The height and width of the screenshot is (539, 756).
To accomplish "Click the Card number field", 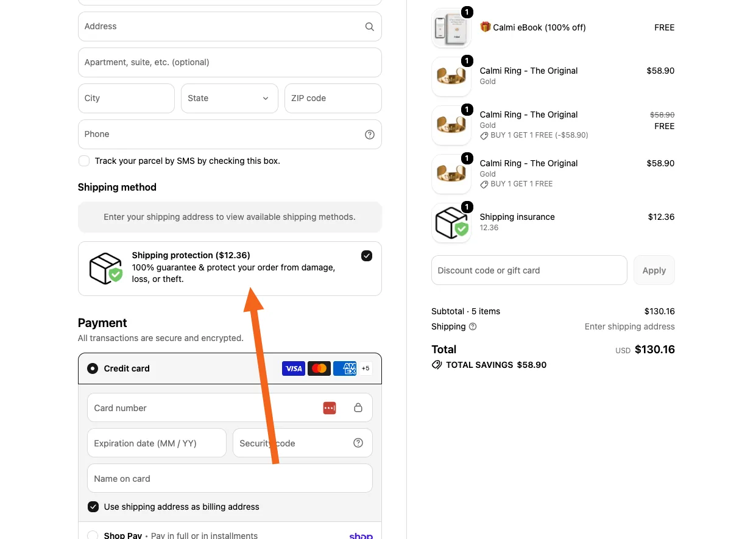I will [x=230, y=407].
